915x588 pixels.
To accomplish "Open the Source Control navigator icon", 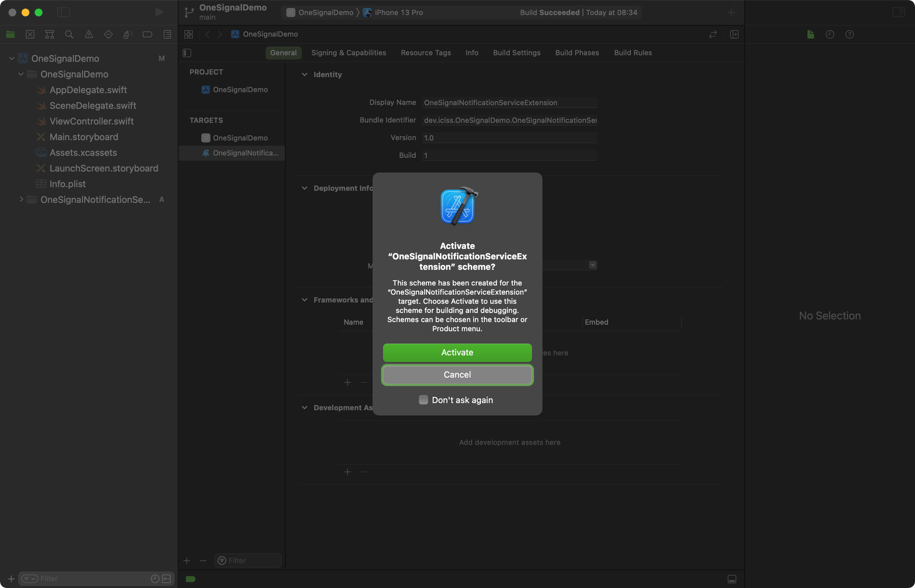I will tap(30, 34).
